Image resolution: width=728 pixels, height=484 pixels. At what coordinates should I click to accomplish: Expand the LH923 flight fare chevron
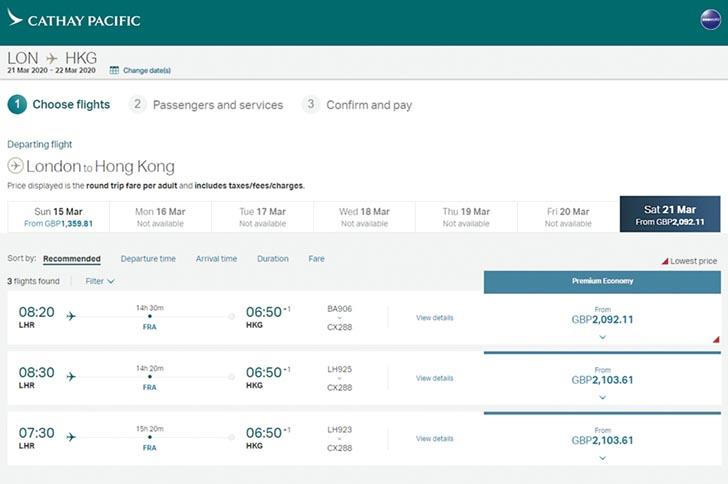pos(602,457)
